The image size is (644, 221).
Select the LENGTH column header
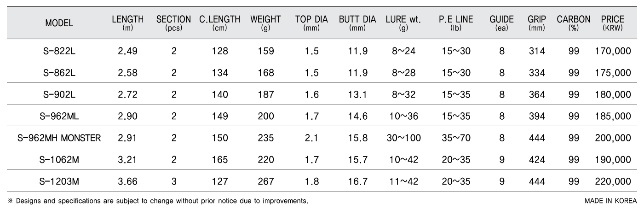click(127, 23)
